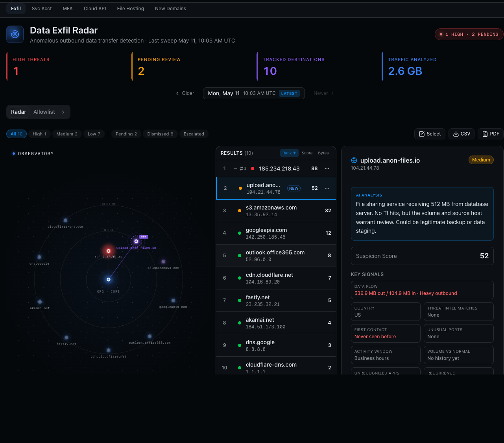Click the NEW badge on upload.ano... row
This screenshot has width=504, height=443.
pos(294,188)
